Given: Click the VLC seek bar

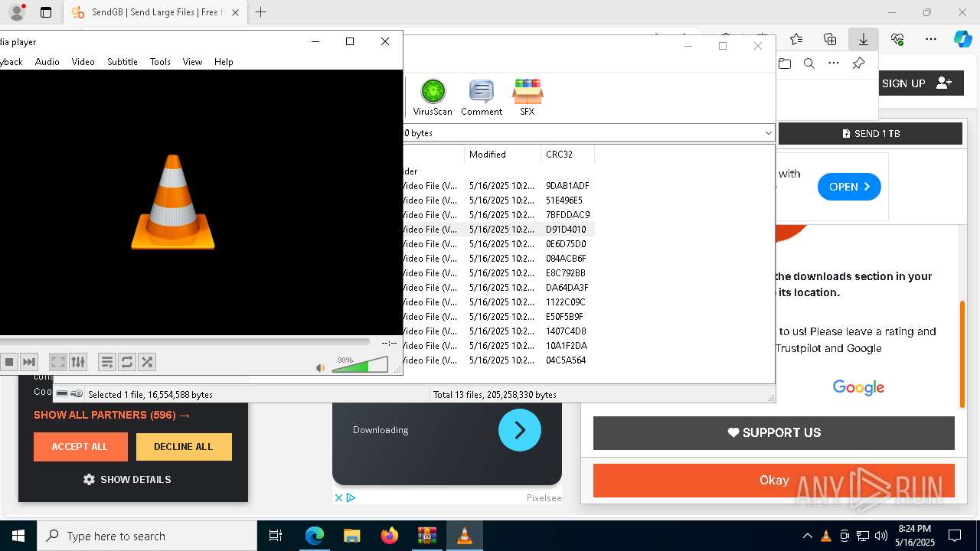Looking at the screenshot, I should [185, 342].
